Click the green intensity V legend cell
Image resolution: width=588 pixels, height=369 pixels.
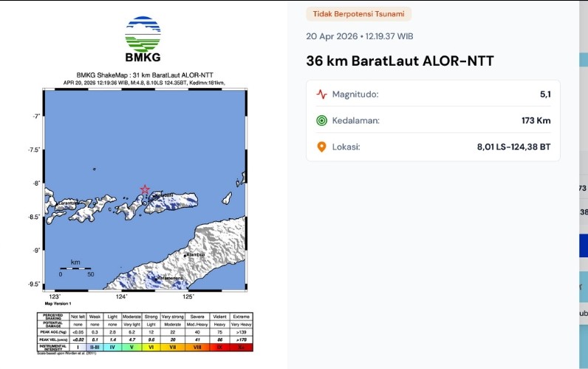[x=131, y=346]
